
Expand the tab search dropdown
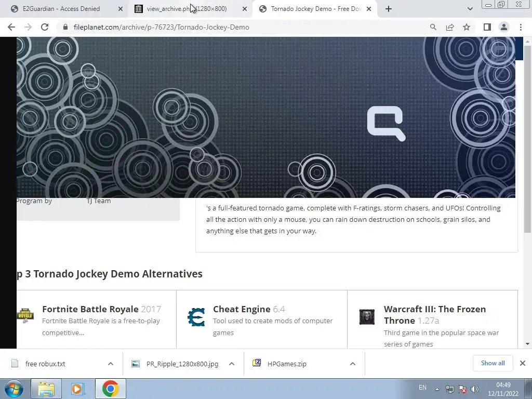(x=470, y=9)
